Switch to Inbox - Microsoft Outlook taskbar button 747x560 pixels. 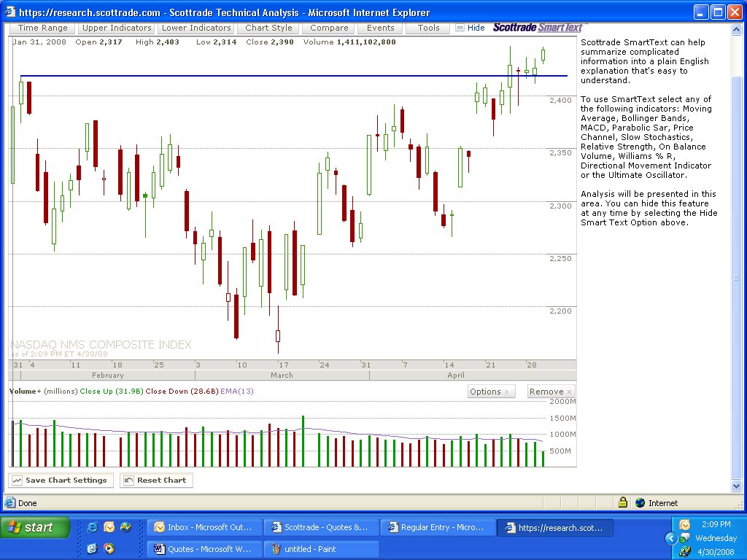pyautogui.click(x=205, y=528)
